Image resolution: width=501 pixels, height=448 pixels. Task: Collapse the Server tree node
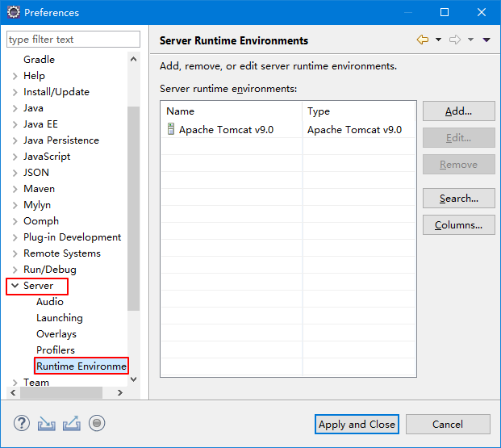pos(15,286)
